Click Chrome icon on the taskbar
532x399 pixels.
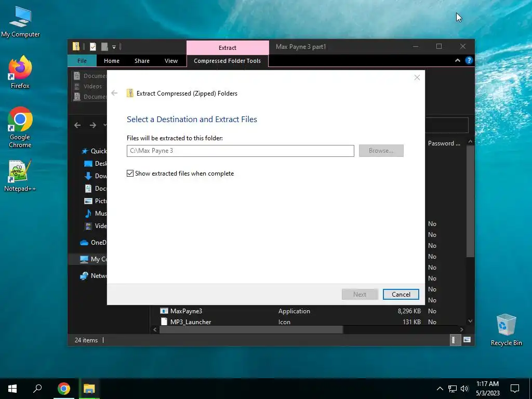pos(64,389)
